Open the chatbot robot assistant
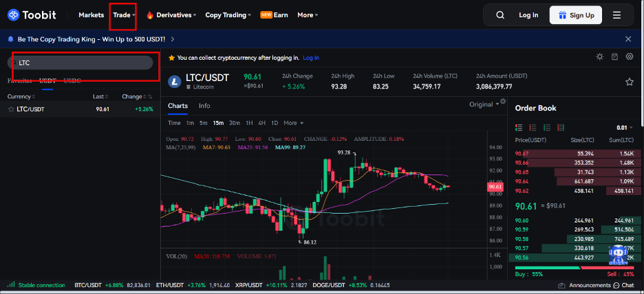This screenshot has width=644, height=294. [618, 256]
